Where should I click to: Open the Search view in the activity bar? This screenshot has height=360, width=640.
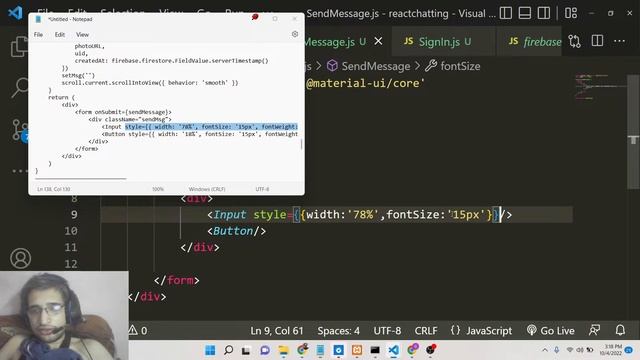20,87
